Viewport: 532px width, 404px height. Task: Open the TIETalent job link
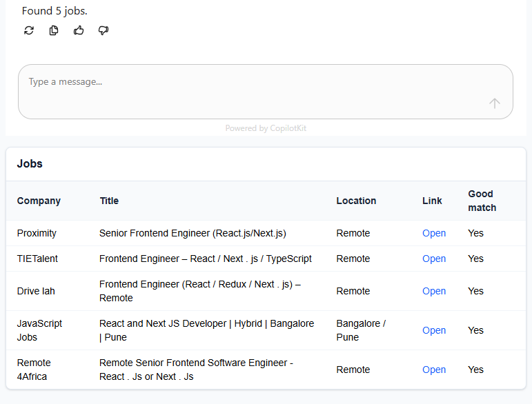[x=434, y=259]
